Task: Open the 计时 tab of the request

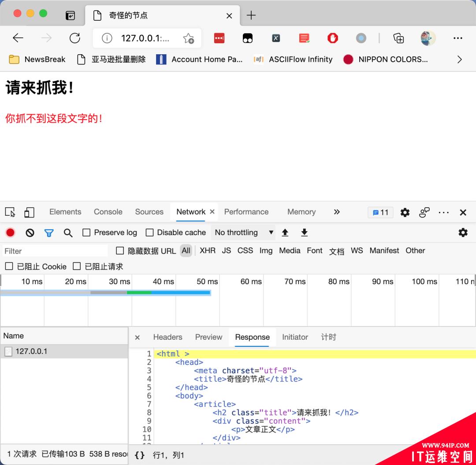Action: [x=328, y=337]
